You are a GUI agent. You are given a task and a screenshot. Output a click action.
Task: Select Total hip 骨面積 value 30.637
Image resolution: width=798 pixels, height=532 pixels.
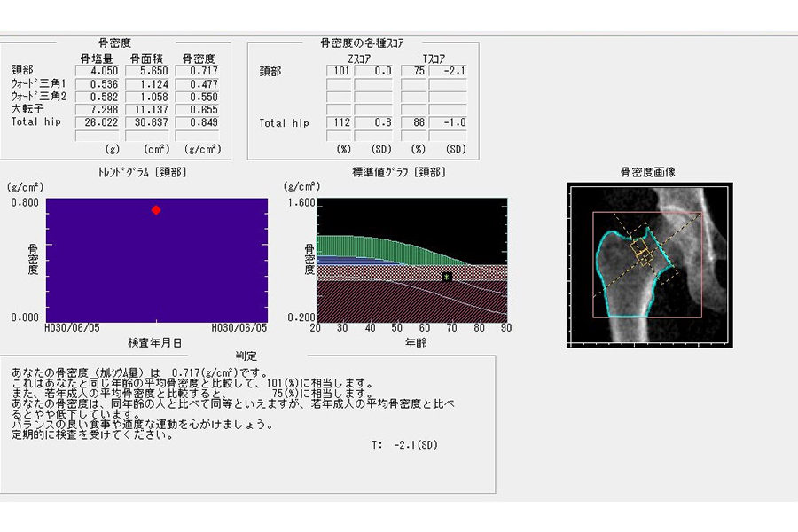[x=147, y=122]
